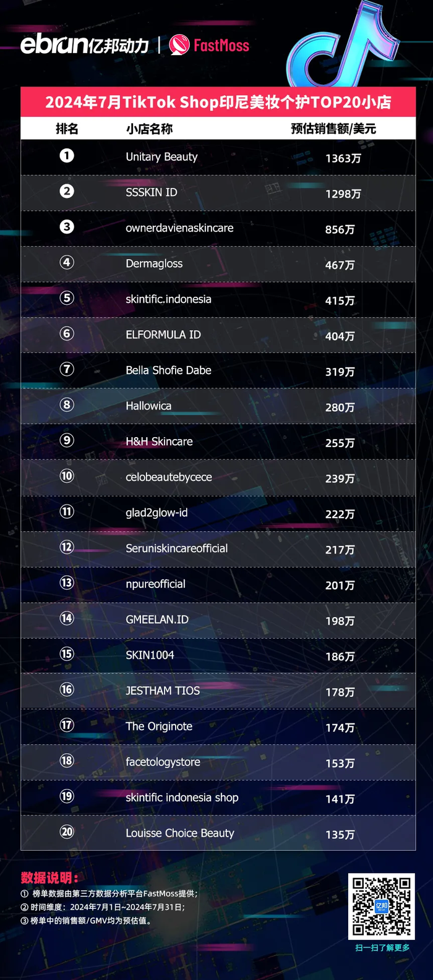Viewport: 433px width, 980px height.
Task: Open the skintific.indonesia shop entry
Action: pyautogui.click(x=168, y=299)
